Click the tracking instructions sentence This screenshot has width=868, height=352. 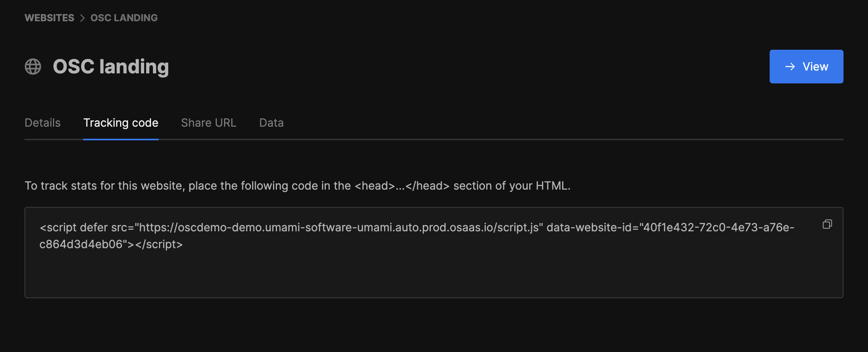(x=297, y=186)
